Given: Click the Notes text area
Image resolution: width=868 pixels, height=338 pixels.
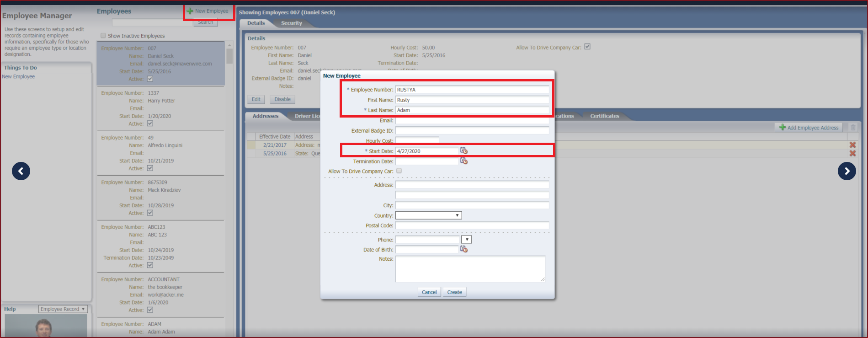Looking at the screenshot, I should (470, 269).
